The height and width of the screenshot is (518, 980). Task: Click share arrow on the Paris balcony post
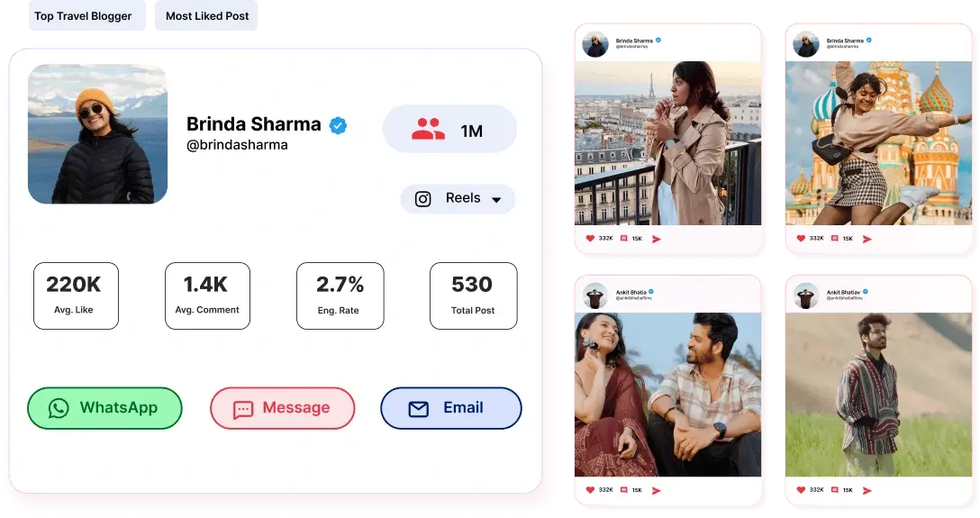coord(657,239)
